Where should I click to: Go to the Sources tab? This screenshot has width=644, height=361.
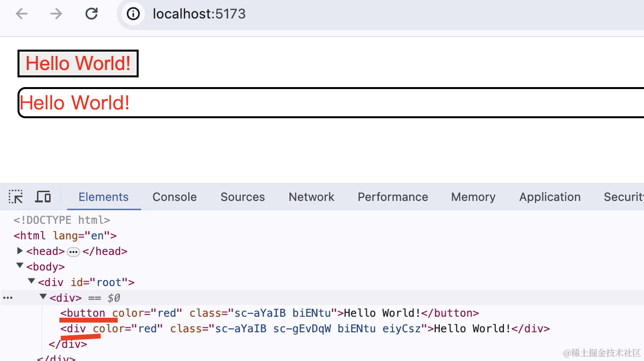pyautogui.click(x=243, y=197)
